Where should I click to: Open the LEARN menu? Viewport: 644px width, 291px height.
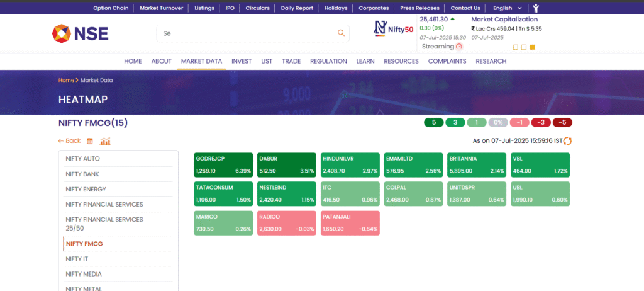(365, 61)
